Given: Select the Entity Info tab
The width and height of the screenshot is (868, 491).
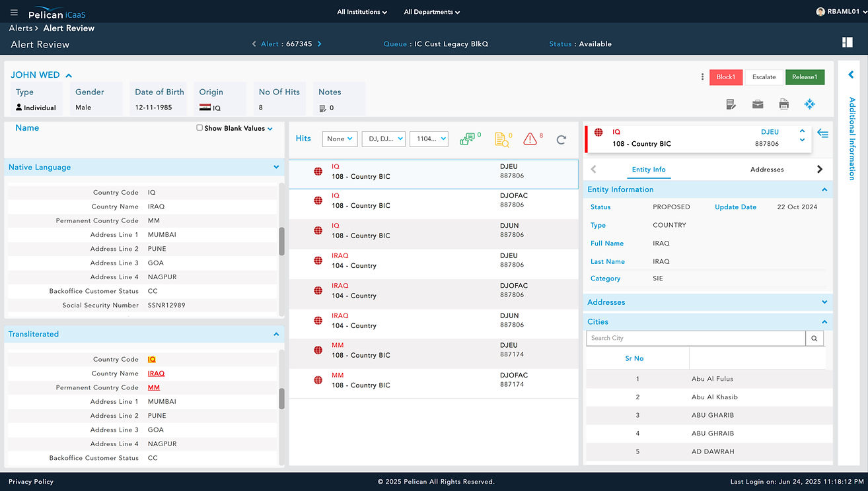Looking at the screenshot, I should (649, 170).
